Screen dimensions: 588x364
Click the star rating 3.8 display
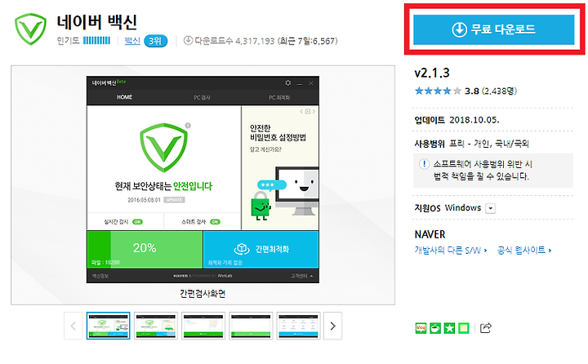click(x=465, y=91)
